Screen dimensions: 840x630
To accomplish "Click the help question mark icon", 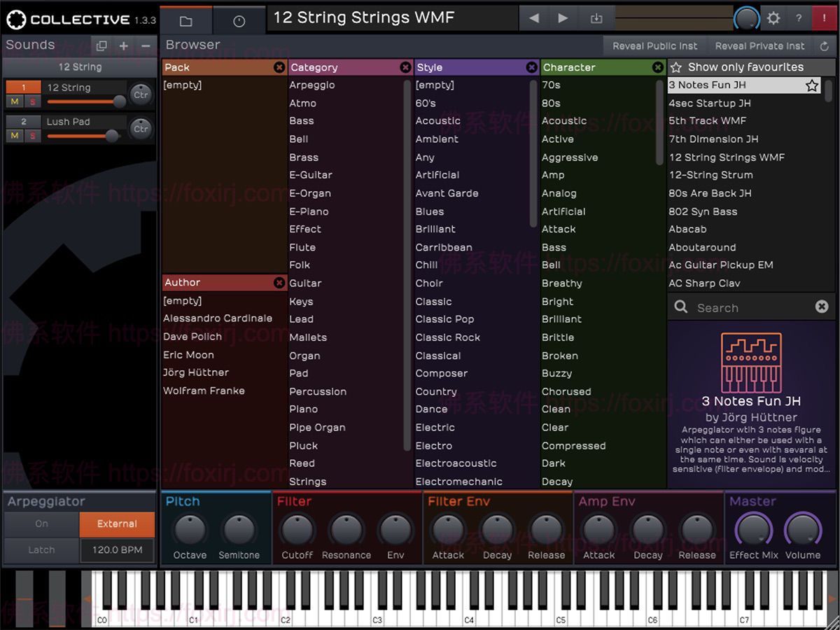I will 798,18.
